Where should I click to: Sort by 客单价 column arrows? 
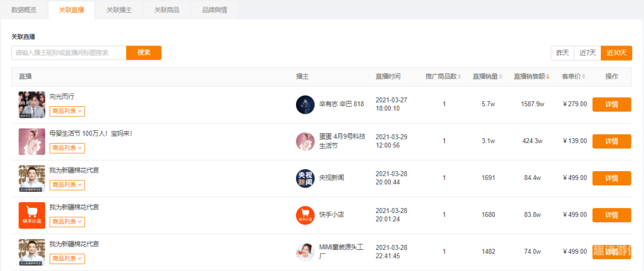(x=583, y=77)
